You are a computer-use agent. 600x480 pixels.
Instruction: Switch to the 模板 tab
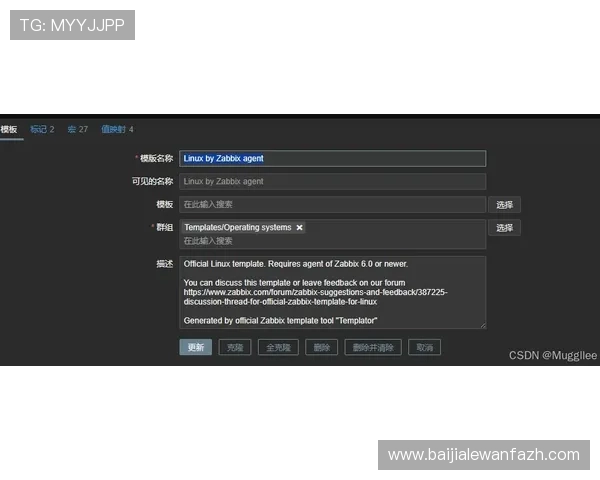[9, 129]
